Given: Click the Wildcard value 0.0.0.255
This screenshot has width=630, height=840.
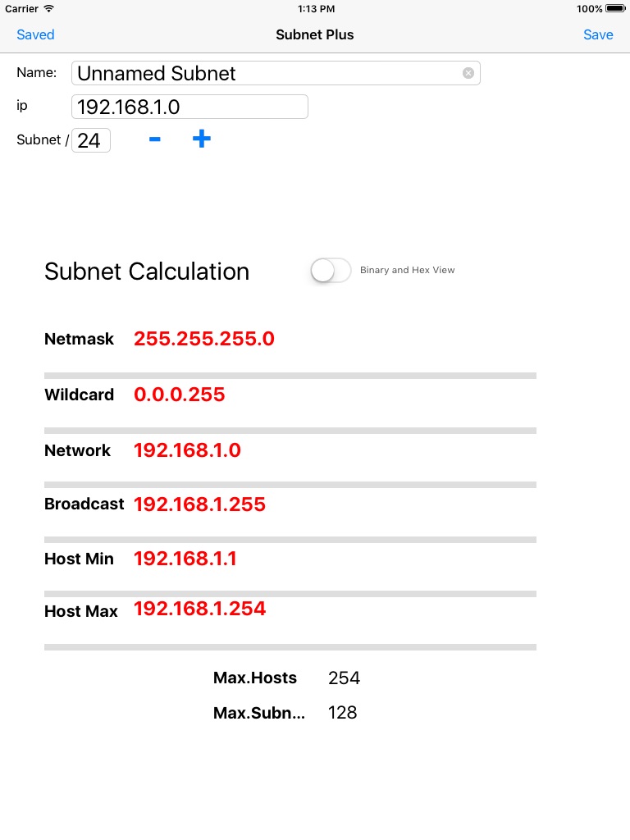Looking at the screenshot, I should click(x=179, y=394).
